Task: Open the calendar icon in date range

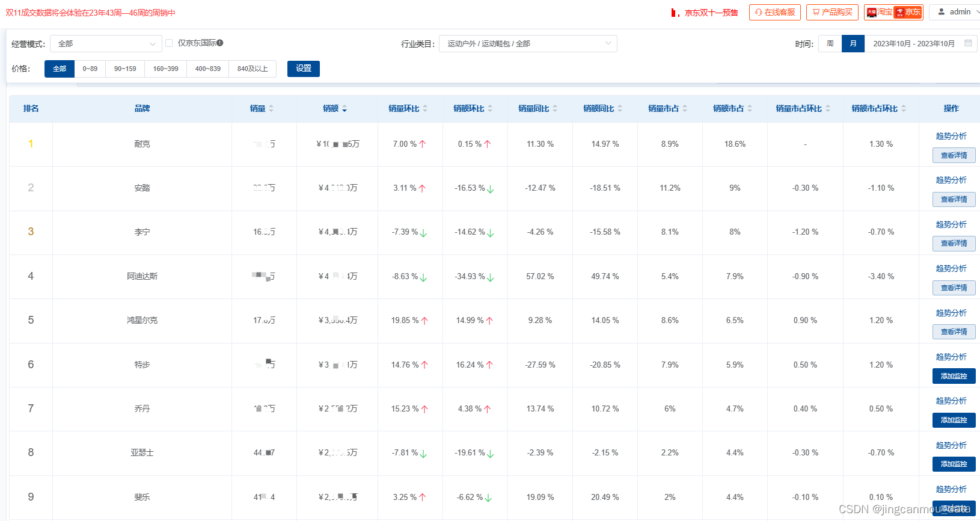Action: [x=968, y=43]
